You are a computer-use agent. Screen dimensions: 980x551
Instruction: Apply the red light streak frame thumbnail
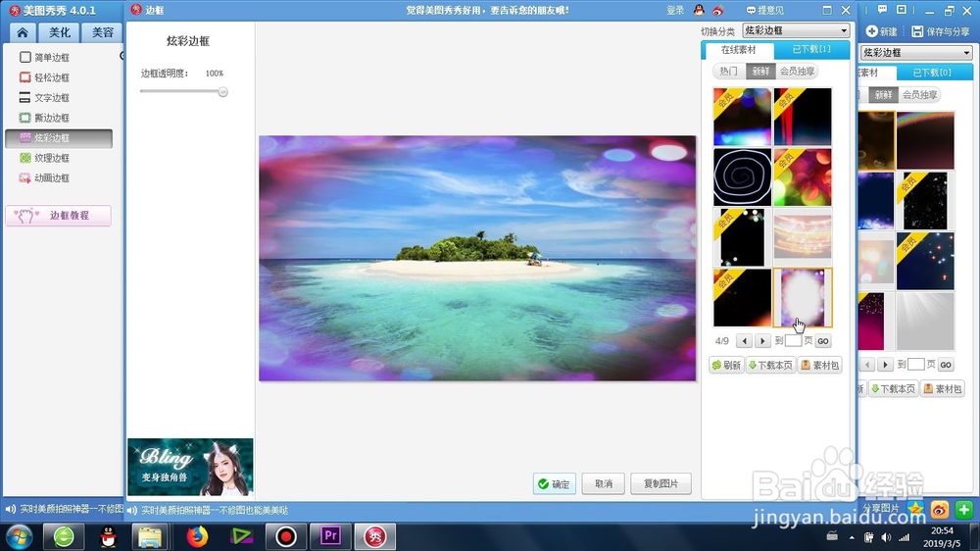pyautogui.click(x=803, y=117)
